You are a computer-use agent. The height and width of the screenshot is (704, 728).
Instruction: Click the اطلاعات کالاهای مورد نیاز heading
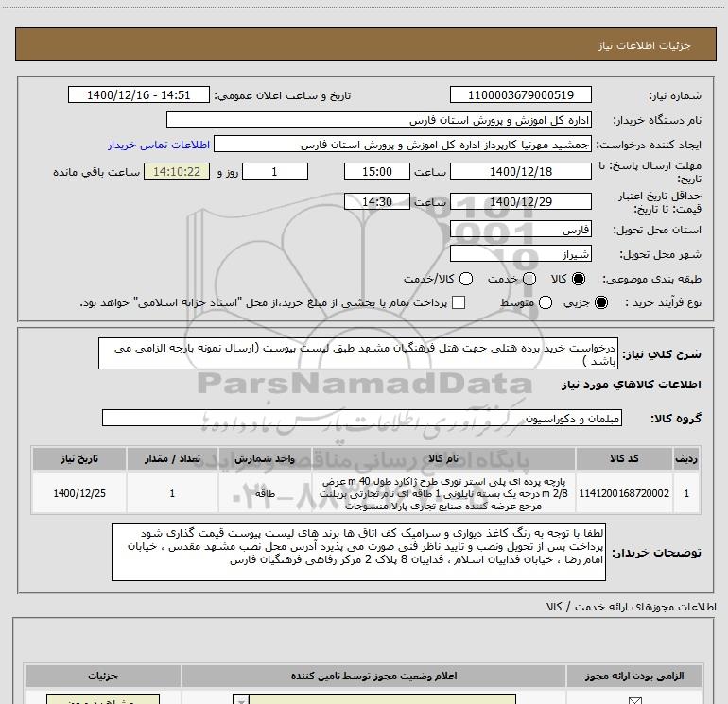point(632,385)
